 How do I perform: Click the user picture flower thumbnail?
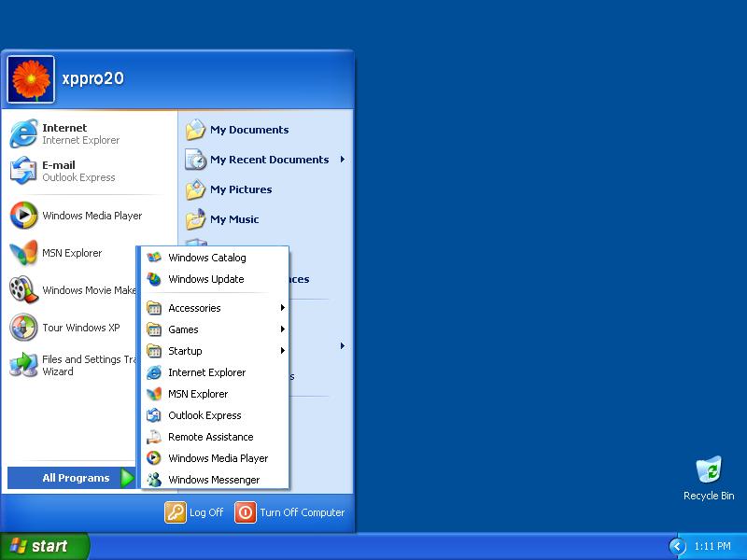[31, 79]
